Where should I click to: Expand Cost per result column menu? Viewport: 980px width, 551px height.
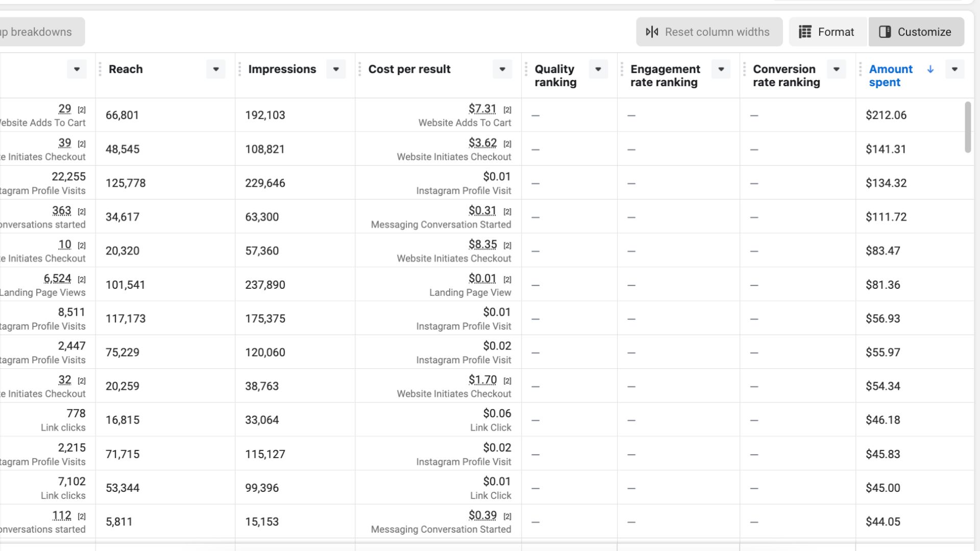[502, 69]
